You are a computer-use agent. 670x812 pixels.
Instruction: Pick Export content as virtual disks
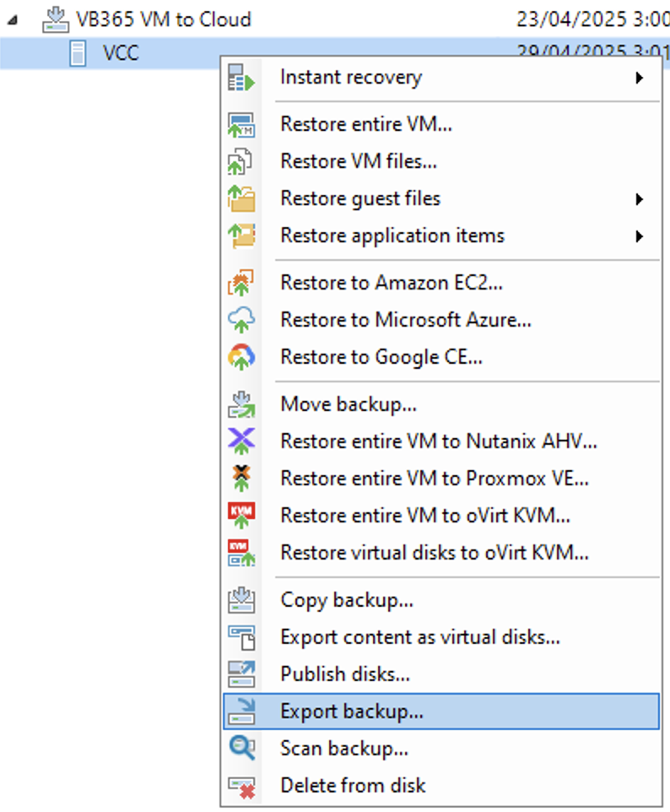pos(420,637)
